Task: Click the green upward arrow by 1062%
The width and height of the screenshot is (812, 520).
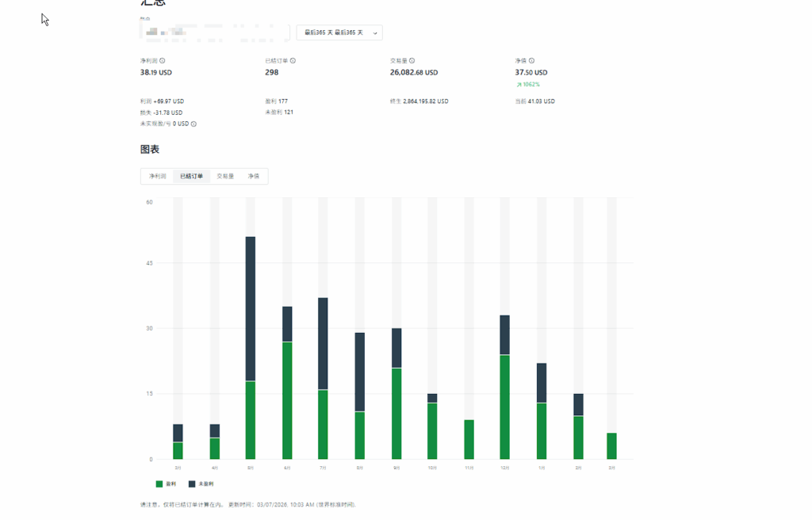Action: tap(519, 85)
